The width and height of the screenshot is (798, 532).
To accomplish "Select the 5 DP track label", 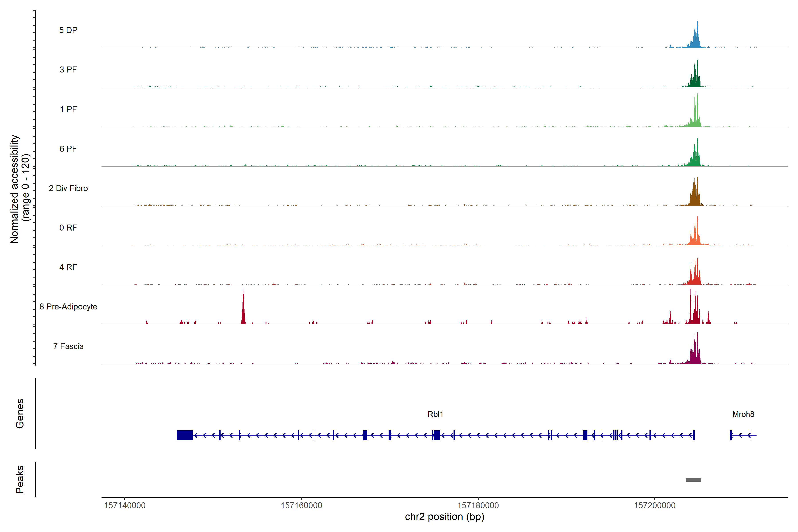I will pyautogui.click(x=68, y=30).
